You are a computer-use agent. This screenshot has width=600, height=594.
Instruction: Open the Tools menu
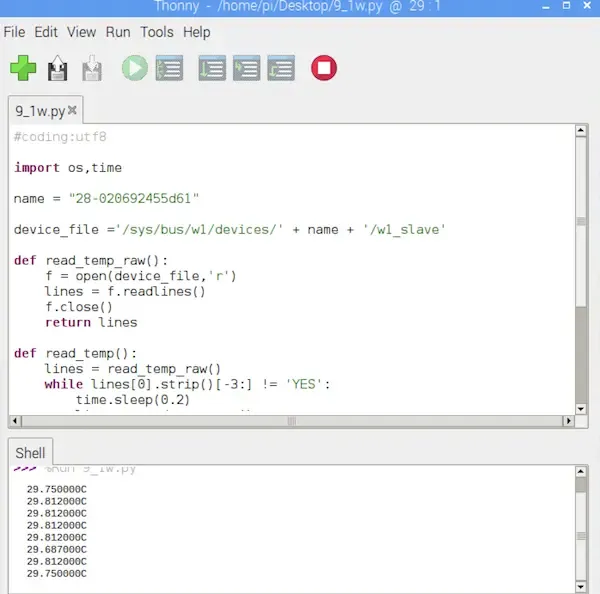point(157,32)
